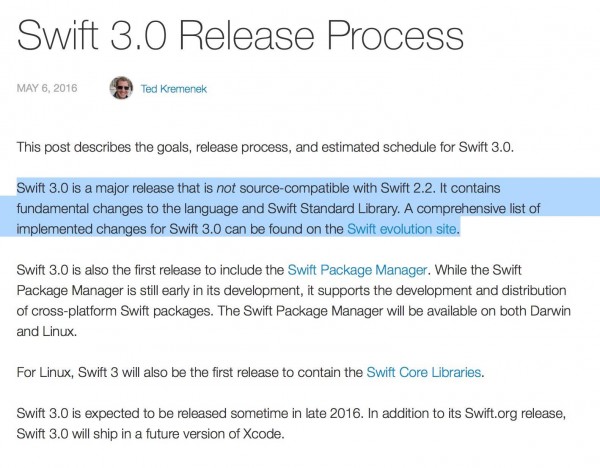Open the Ted Kremenek author link
600x468 pixels.
174,89
